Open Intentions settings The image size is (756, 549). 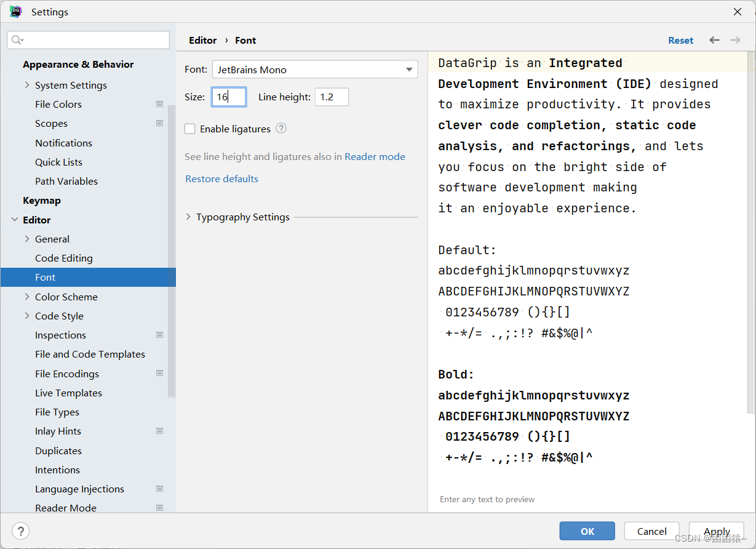coord(57,470)
